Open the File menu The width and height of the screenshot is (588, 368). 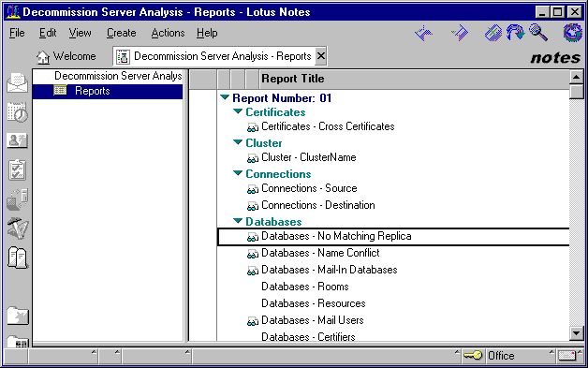[x=17, y=33]
